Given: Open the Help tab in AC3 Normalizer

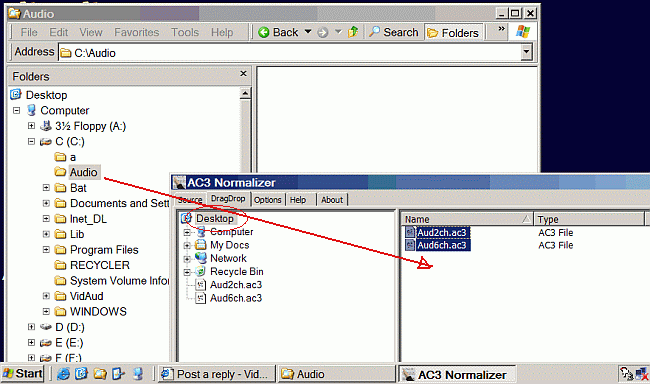Looking at the screenshot, I should [x=298, y=200].
